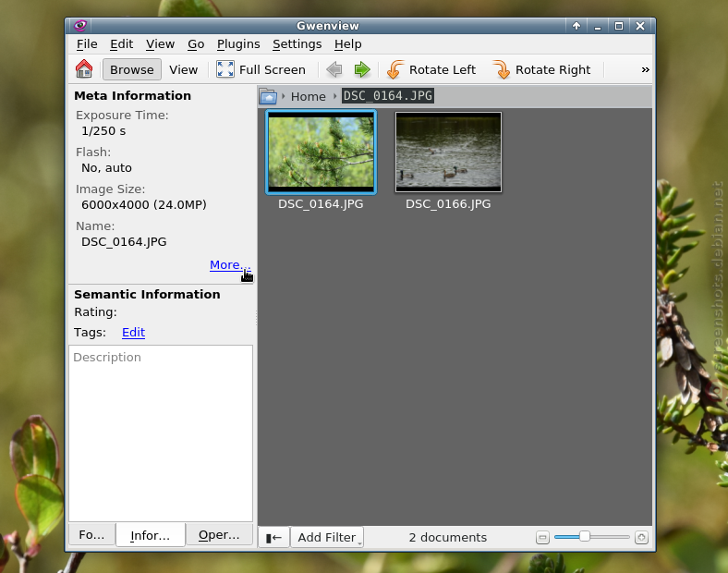Rotate the image right
728x573 pixels.
[541, 69]
